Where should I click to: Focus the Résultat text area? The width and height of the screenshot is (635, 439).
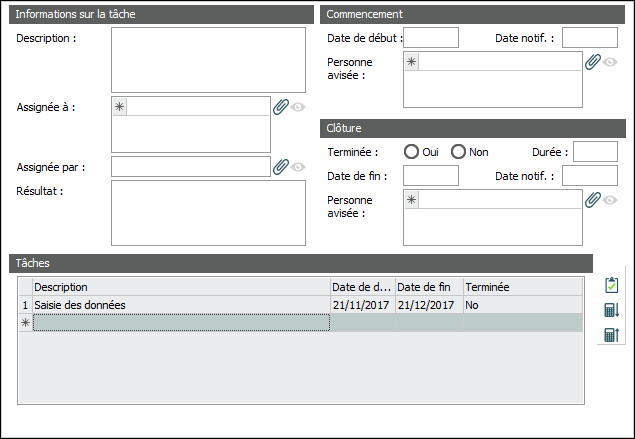point(208,212)
